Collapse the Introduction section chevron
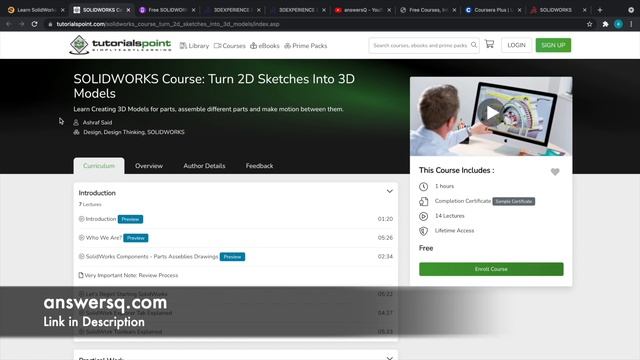 click(x=389, y=191)
